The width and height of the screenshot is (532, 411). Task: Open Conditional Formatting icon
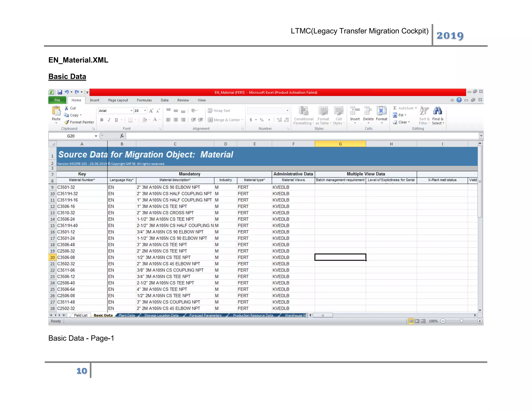click(303, 111)
